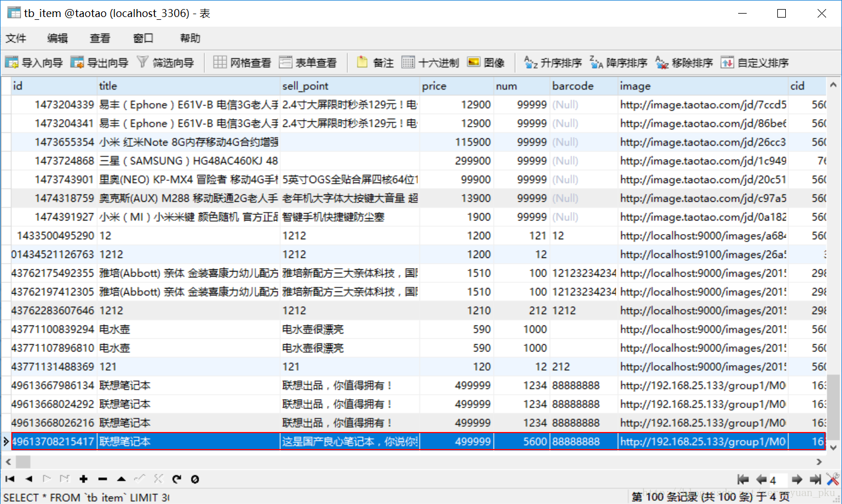Add new record plus icon

coord(83,479)
